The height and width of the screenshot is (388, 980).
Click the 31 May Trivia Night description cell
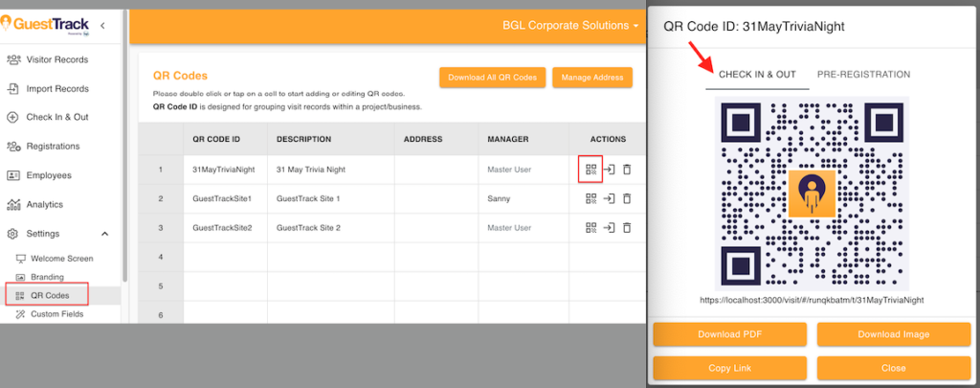click(x=331, y=170)
